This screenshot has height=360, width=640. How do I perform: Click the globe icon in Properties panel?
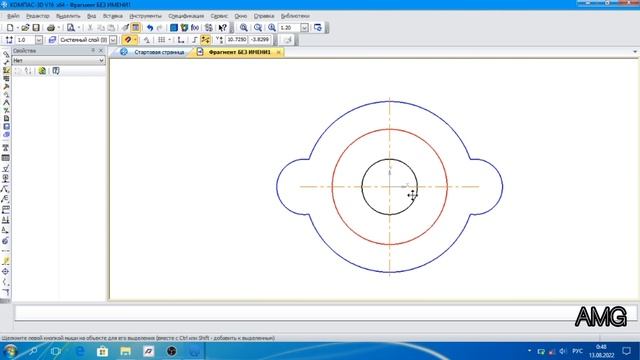click(42, 71)
